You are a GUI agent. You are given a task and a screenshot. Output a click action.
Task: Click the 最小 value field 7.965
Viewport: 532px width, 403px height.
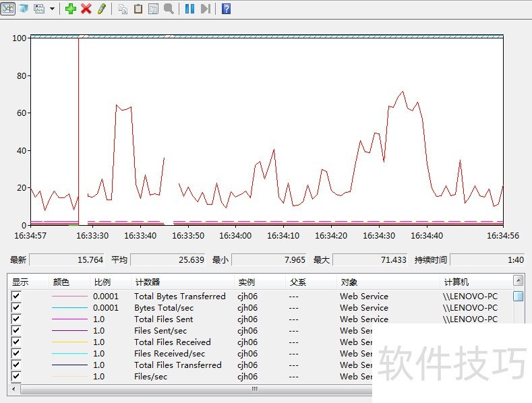(269, 260)
